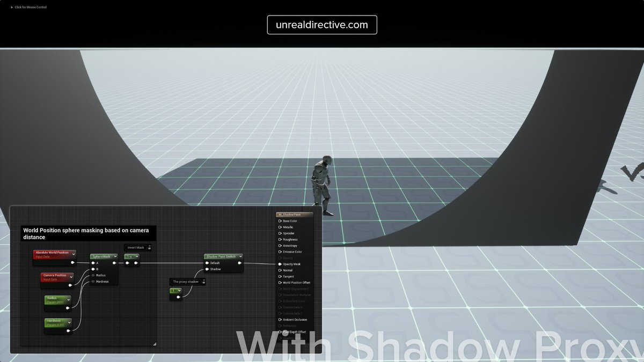Image resolution: width=644 pixels, height=362 pixels.
Task: Select the Hardness Param node header
Action: tap(58, 323)
